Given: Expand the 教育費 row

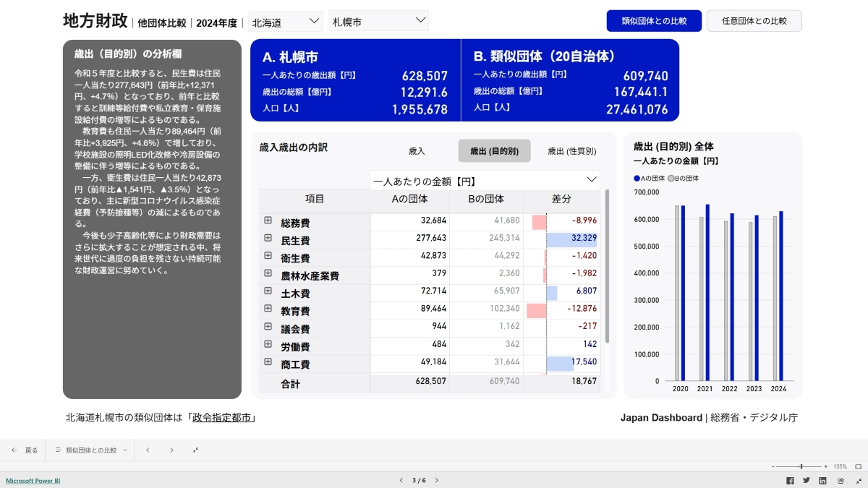Looking at the screenshot, I should (x=268, y=309).
